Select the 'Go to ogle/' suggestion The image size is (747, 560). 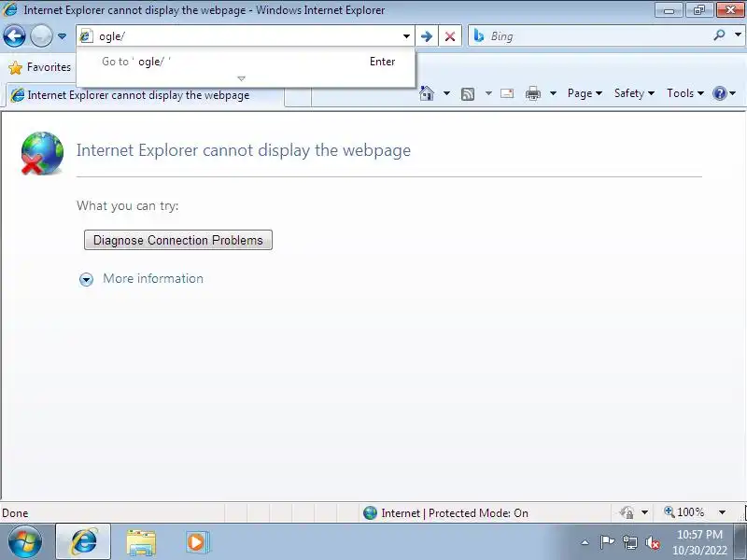[x=246, y=62]
